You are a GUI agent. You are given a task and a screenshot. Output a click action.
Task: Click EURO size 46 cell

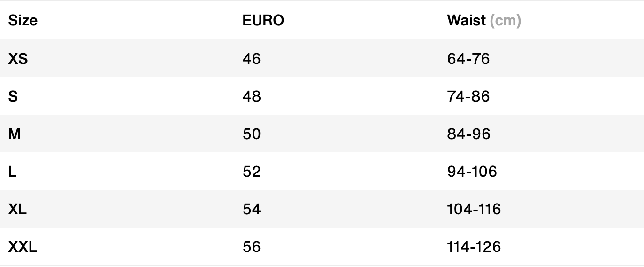252,59
